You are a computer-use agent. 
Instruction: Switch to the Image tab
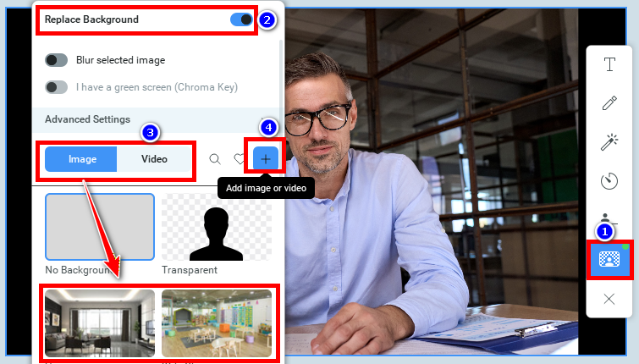coord(81,159)
